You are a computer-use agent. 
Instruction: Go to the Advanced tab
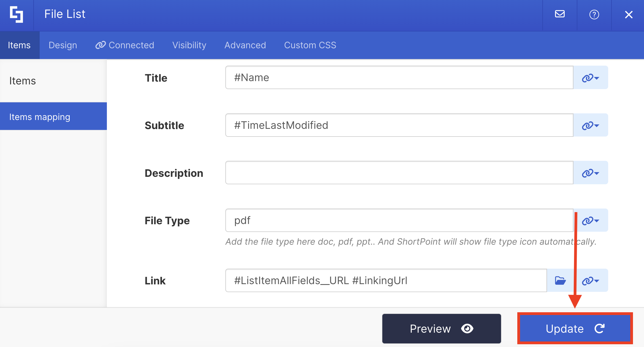(245, 45)
